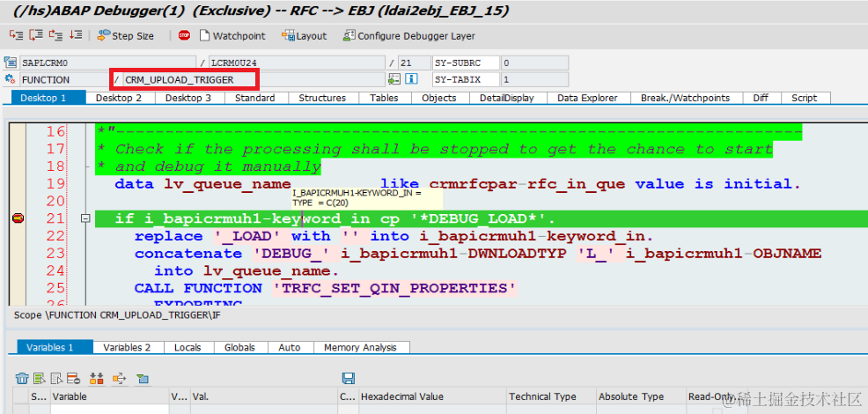Select the Globals tab

(x=239, y=347)
